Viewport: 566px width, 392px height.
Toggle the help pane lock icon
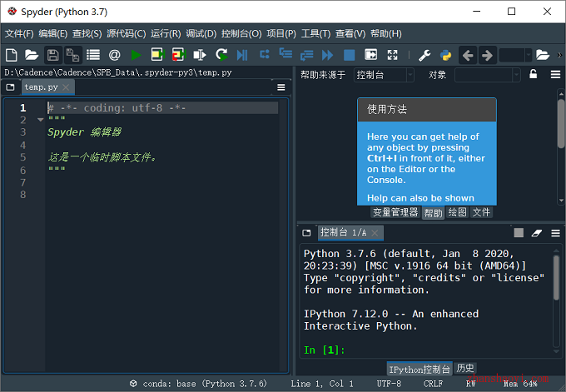point(534,74)
